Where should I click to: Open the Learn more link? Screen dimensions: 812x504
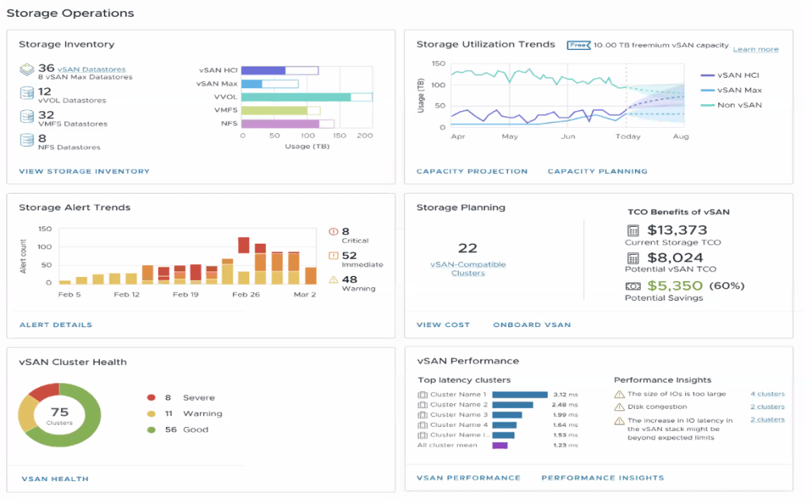pyautogui.click(x=755, y=49)
